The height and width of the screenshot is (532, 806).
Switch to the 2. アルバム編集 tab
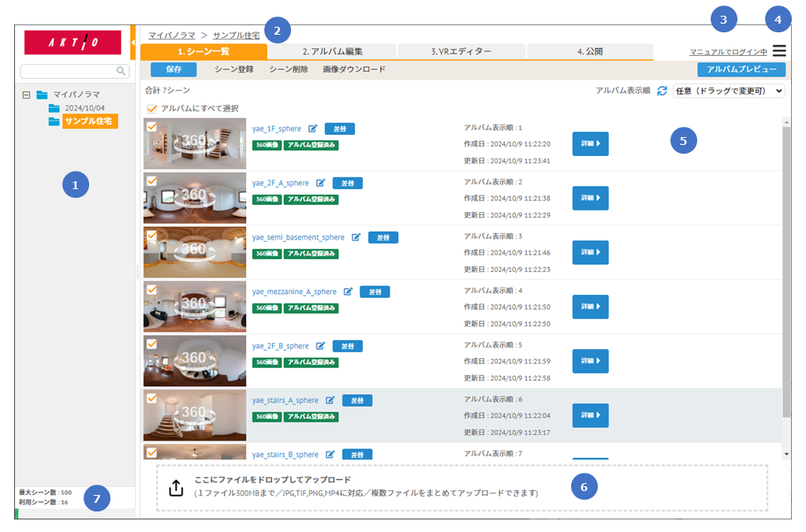pyautogui.click(x=332, y=52)
